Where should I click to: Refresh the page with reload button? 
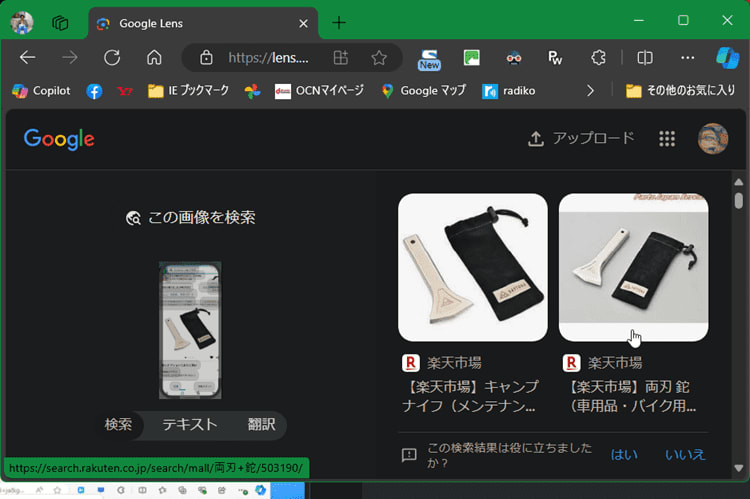(112, 58)
